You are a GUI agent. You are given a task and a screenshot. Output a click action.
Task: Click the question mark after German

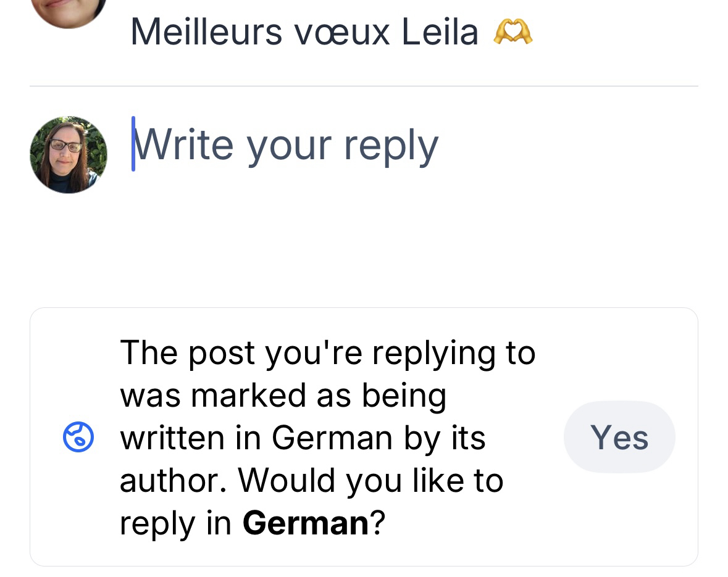click(x=377, y=523)
